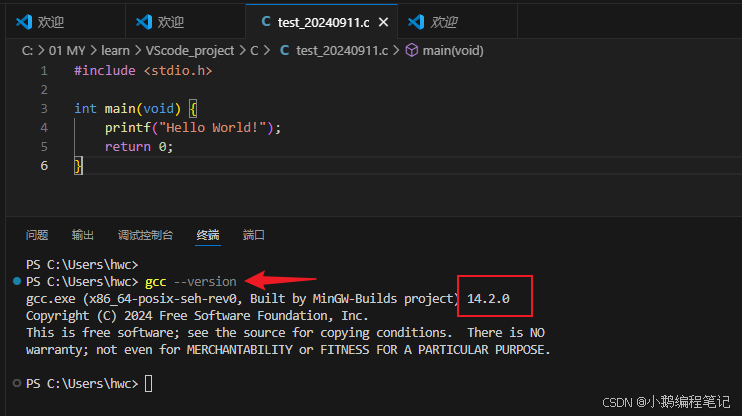Click the #include <stdio.h> line
742x416 pixels.
(x=143, y=71)
